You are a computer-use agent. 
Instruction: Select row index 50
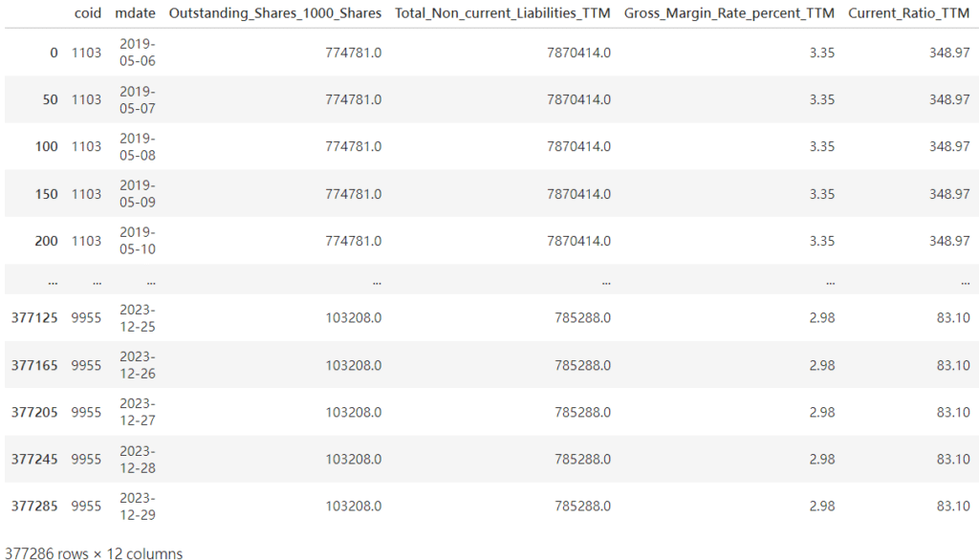[50, 99]
